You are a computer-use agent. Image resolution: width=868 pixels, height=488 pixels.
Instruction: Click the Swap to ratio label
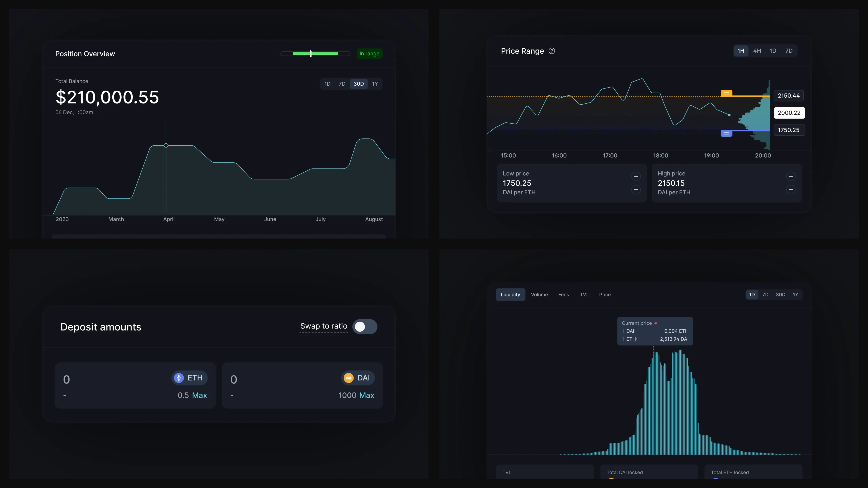click(x=323, y=326)
